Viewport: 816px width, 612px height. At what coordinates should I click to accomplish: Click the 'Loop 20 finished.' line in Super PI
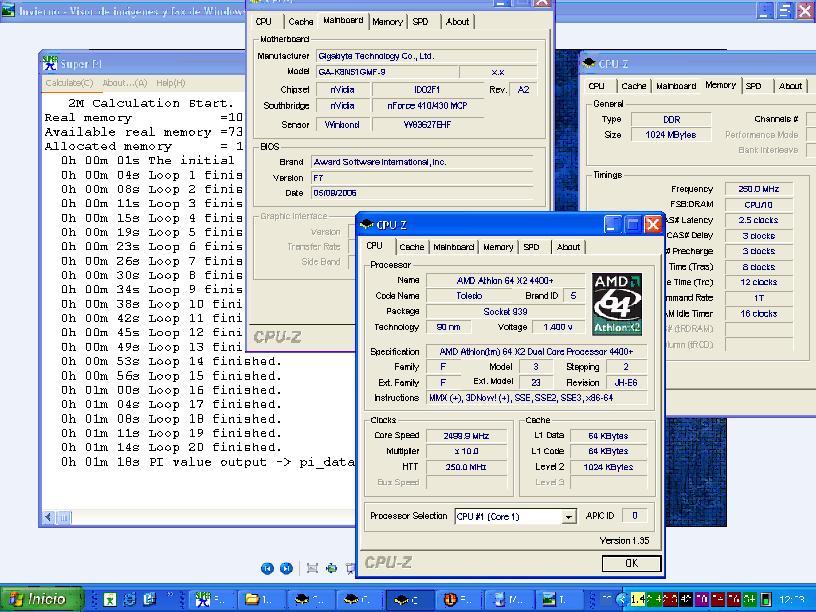[x=172, y=447]
